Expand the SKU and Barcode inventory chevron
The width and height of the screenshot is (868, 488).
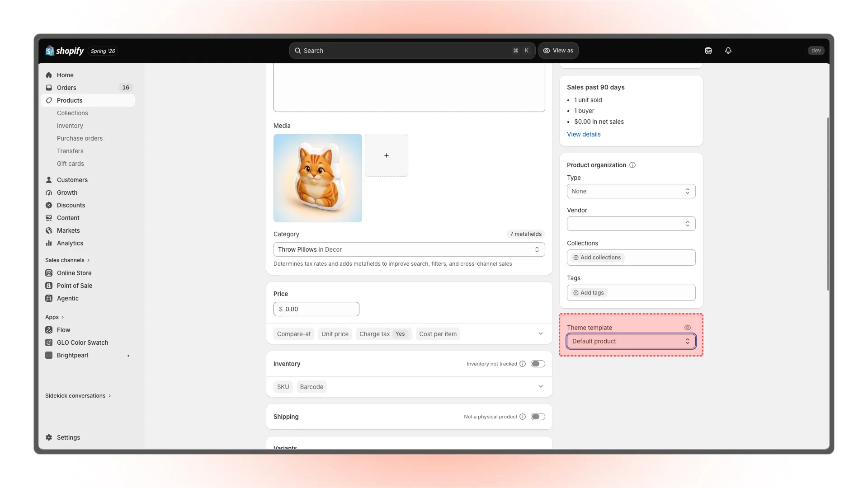(x=541, y=387)
